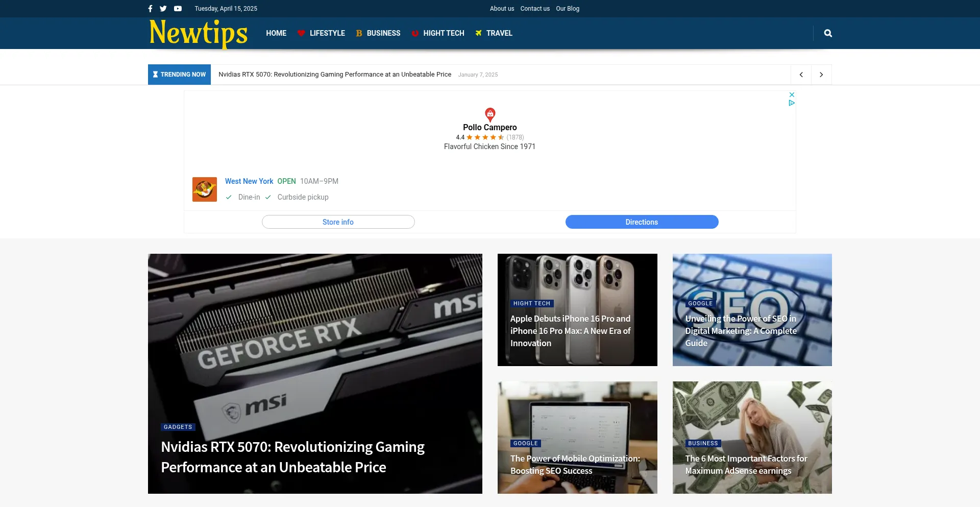Image resolution: width=980 pixels, height=507 pixels.
Task: Open the Power of Mobile Optimization article
Action: point(575,465)
